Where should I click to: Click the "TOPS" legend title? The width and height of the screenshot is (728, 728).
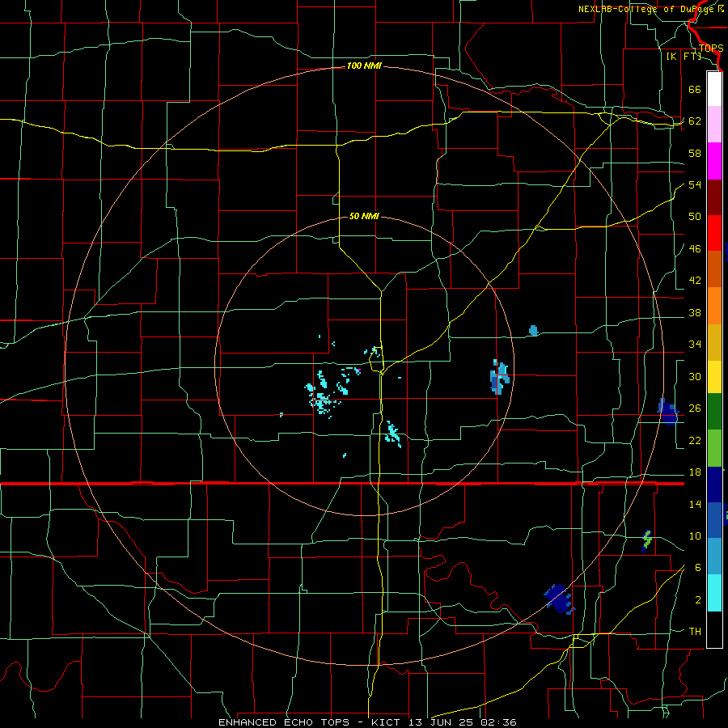point(711,48)
